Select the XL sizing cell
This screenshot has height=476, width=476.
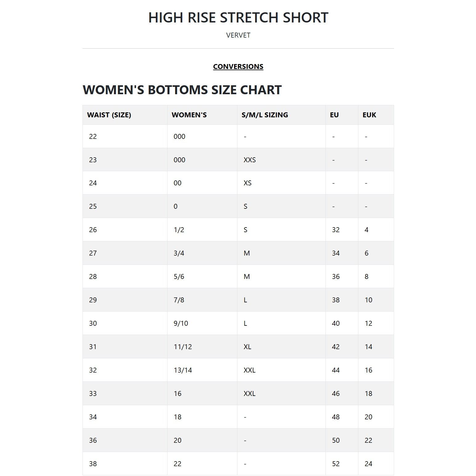pyautogui.click(x=281, y=347)
